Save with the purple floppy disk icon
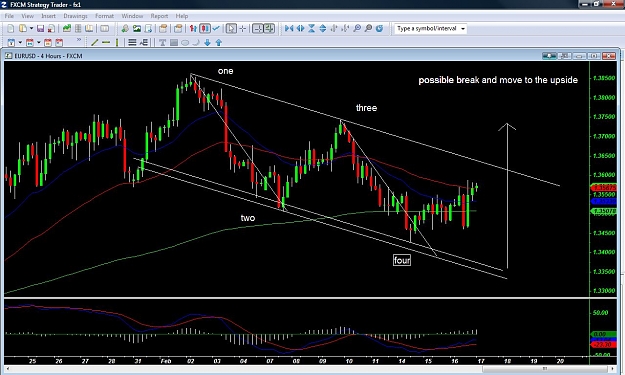 (40, 28)
